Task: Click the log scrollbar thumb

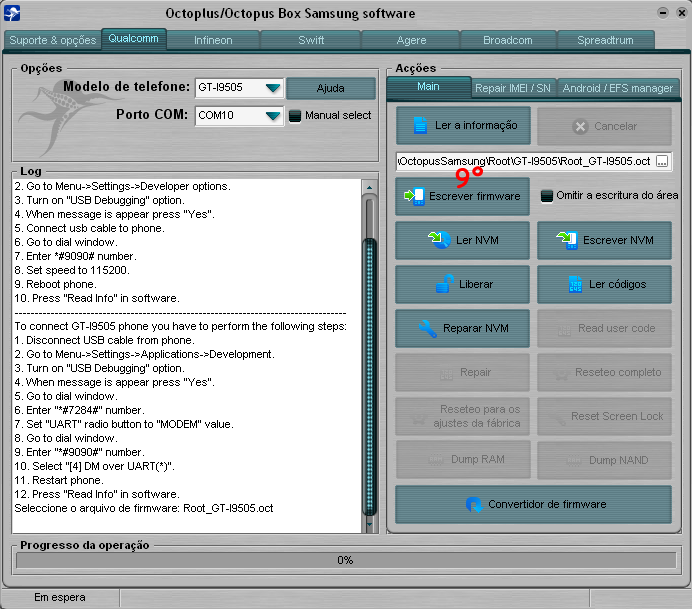Action: pyautogui.click(x=369, y=377)
